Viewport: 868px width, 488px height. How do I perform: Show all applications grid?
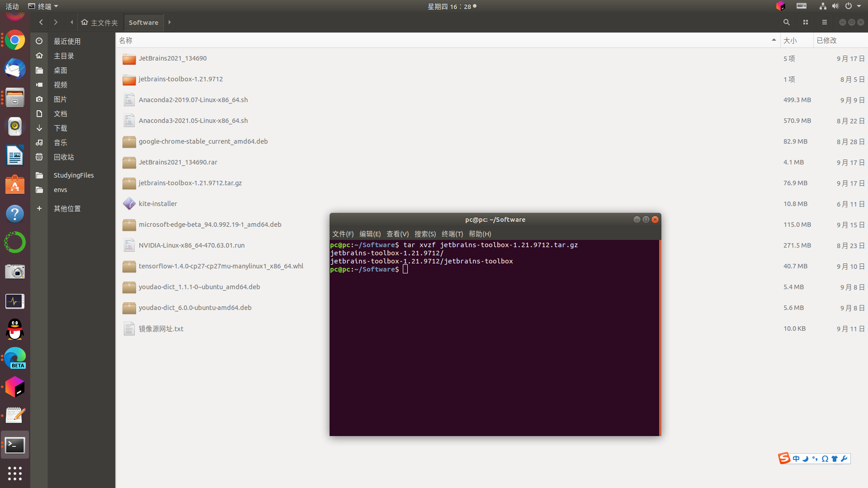point(15,473)
